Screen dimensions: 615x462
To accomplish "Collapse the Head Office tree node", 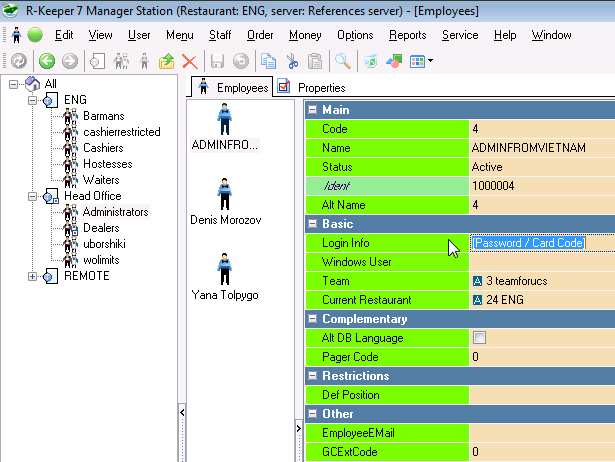I will [33, 196].
